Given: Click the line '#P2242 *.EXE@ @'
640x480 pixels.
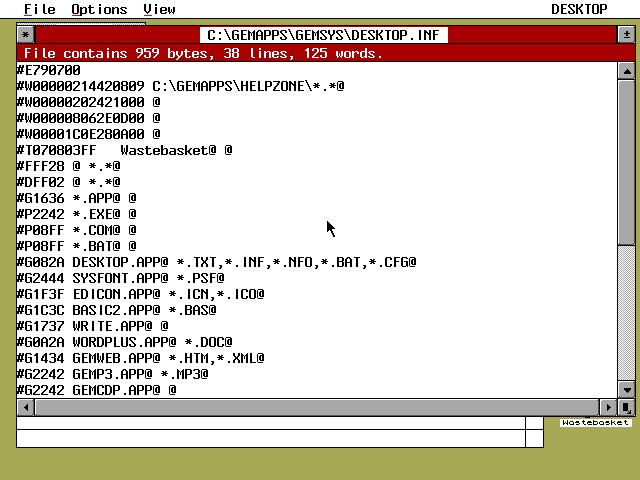Looking at the screenshot, I should [76, 214].
